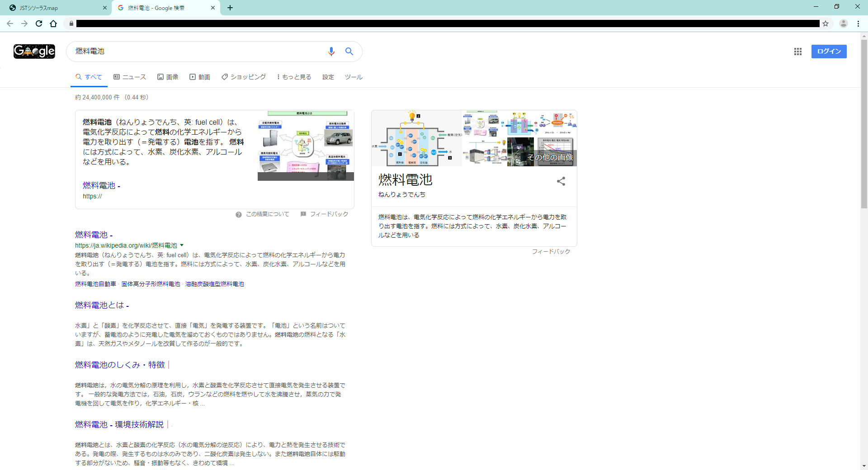Start voice search with microphone icon

(331, 52)
